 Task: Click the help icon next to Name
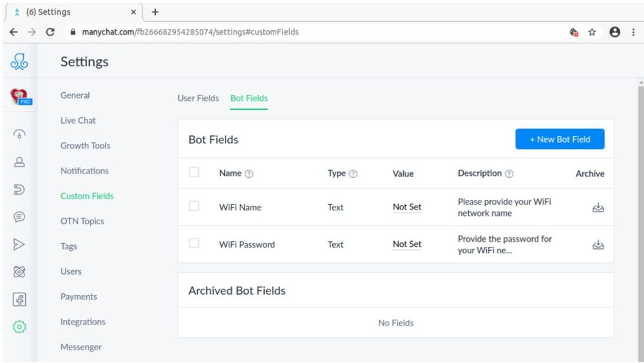(249, 174)
